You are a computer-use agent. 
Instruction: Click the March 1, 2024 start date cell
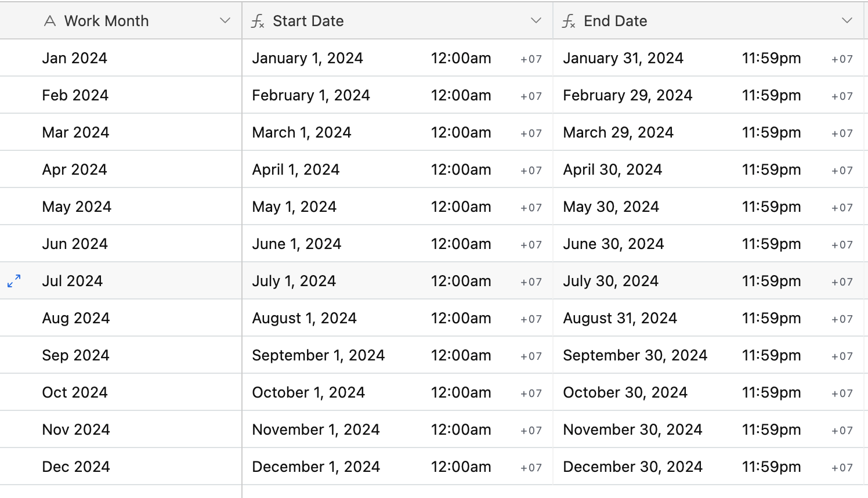tap(397, 132)
